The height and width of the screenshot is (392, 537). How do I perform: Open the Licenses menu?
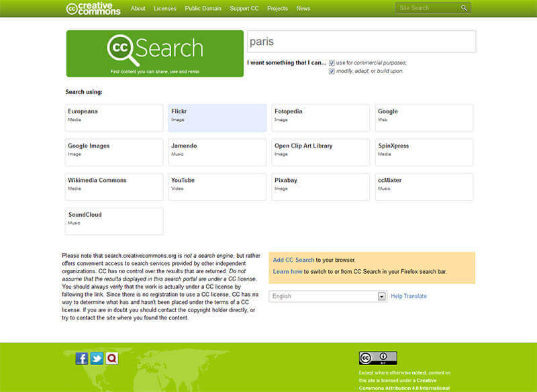click(165, 8)
